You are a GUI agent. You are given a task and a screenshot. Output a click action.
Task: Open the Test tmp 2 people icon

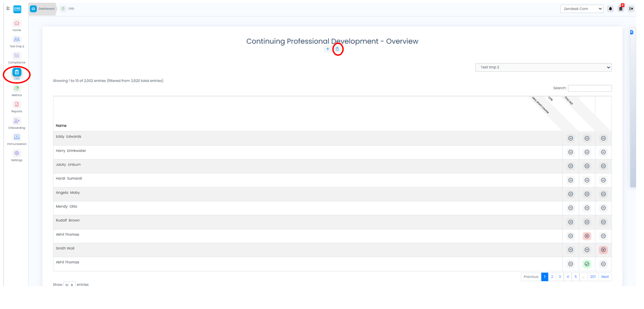point(17,40)
